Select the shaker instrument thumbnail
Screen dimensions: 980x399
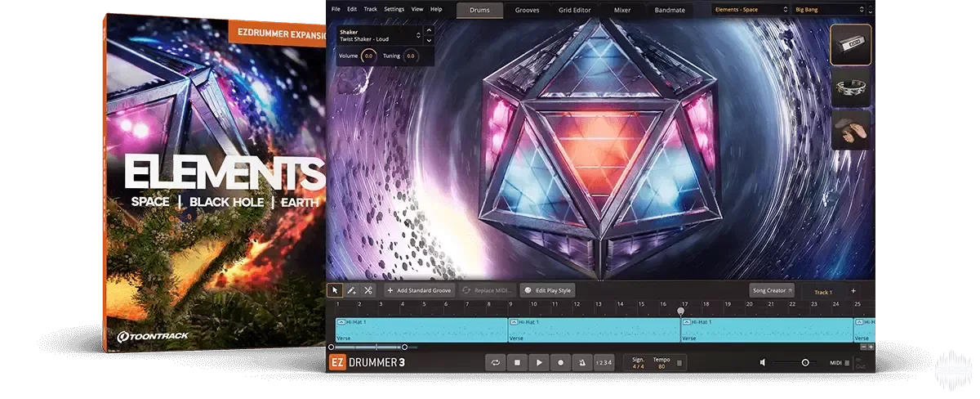850,45
